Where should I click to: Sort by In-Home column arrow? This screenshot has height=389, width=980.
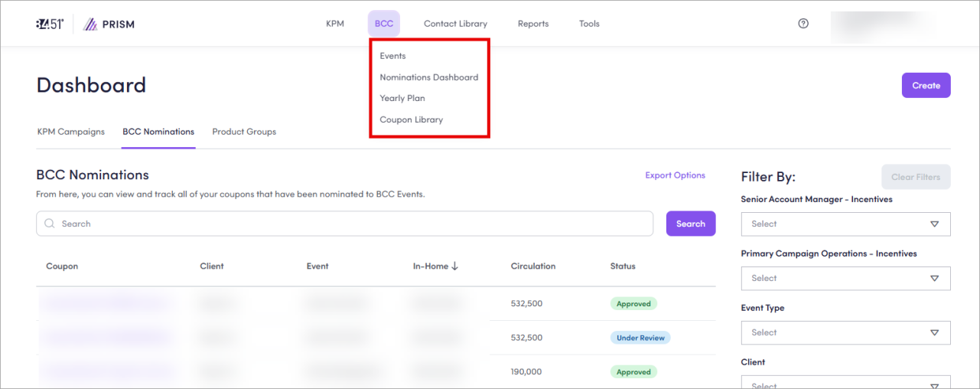pos(454,266)
